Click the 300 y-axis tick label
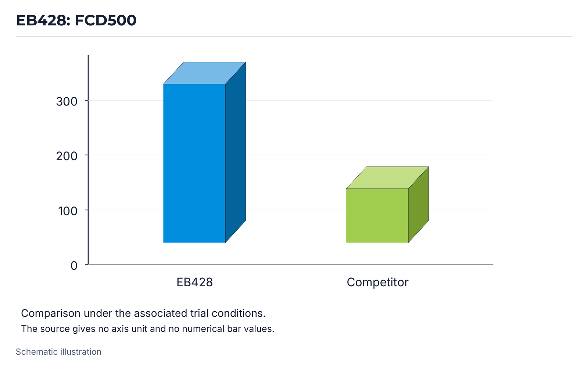Screen dimensions: 588x366 [x=67, y=101]
